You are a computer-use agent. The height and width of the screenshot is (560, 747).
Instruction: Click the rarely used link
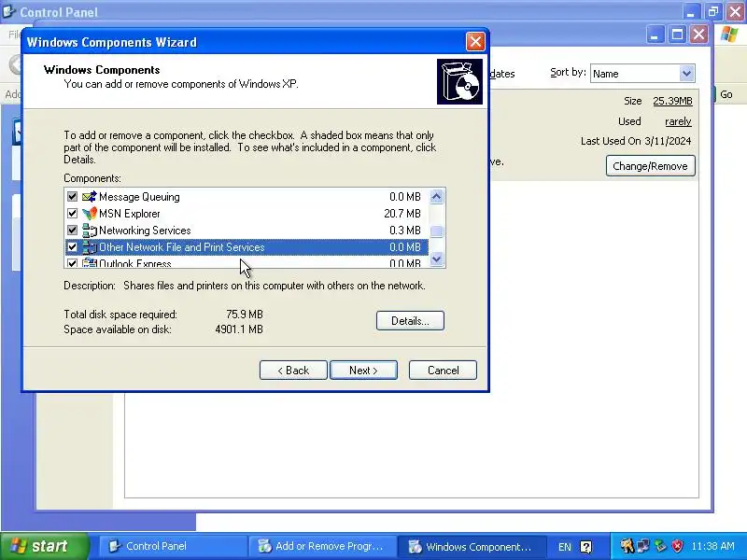click(678, 121)
